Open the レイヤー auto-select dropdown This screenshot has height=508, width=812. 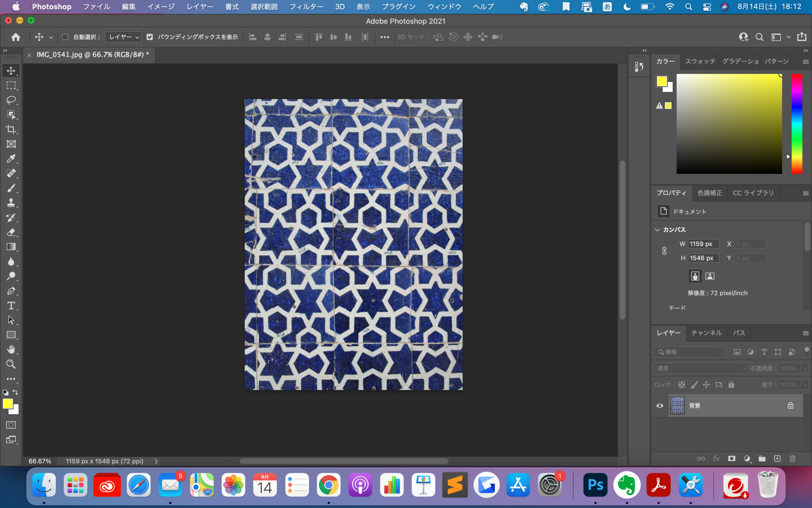pos(123,37)
